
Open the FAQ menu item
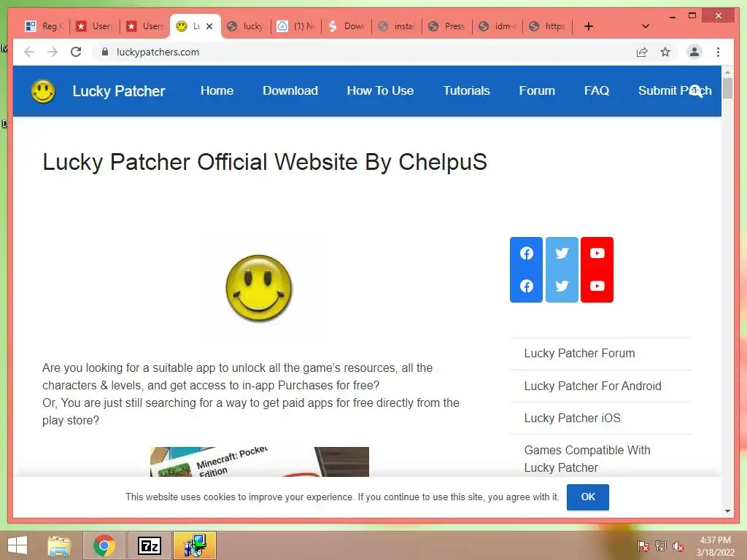tap(597, 90)
